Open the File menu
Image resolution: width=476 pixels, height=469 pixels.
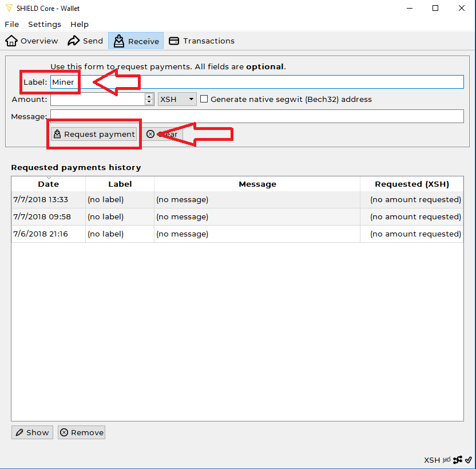point(12,24)
